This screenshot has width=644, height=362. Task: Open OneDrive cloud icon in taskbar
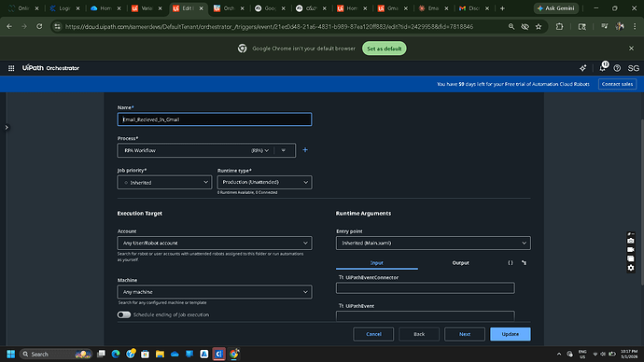point(175,354)
